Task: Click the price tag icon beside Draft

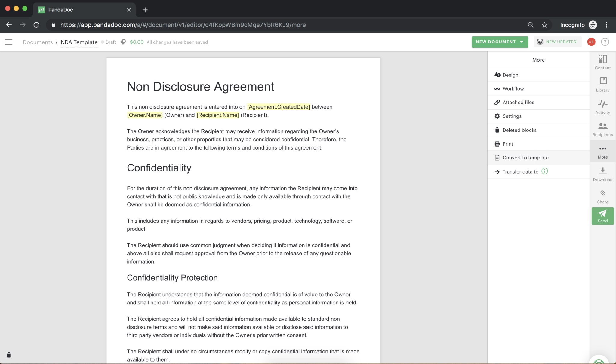Action: (x=123, y=42)
